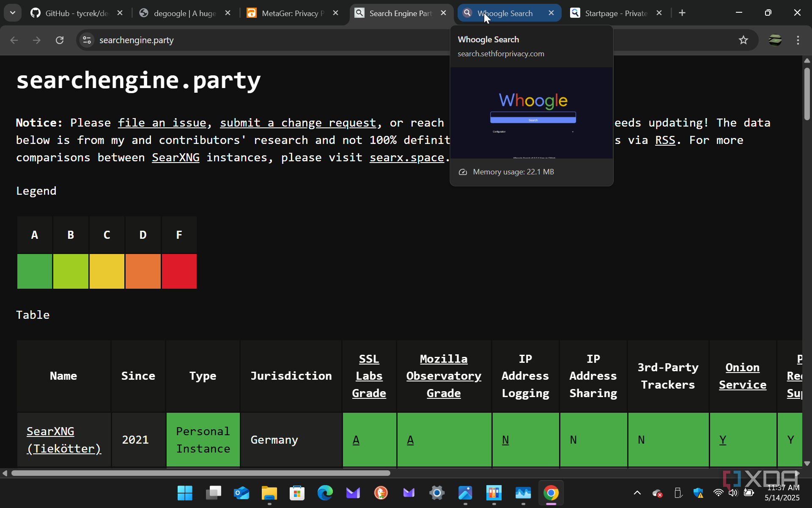This screenshot has width=812, height=508.
Task: Open Task View on taskbar
Action: 213,493
